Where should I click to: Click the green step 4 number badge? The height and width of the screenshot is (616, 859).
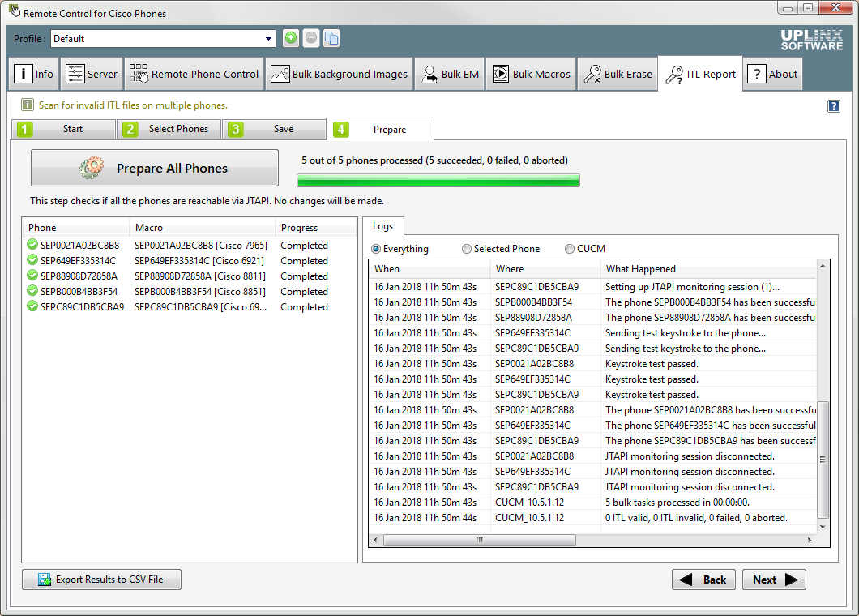point(340,130)
